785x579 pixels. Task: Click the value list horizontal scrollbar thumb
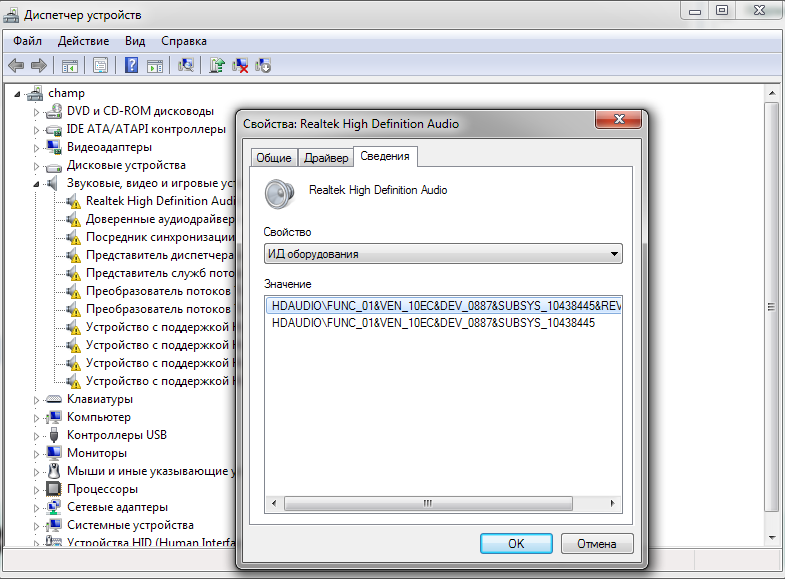coord(428,503)
